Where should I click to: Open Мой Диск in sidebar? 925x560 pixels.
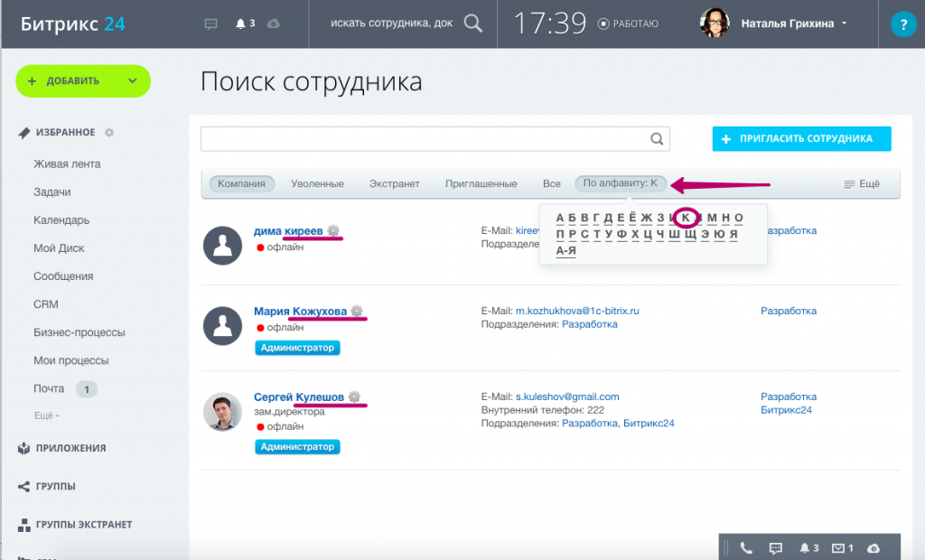coord(59,247)
